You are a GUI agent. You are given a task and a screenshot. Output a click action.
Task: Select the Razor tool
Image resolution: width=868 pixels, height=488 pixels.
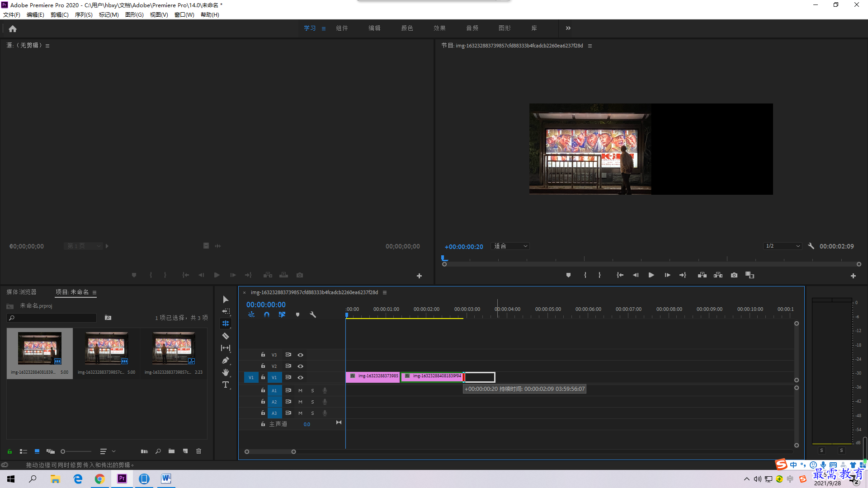pos(226,336)
